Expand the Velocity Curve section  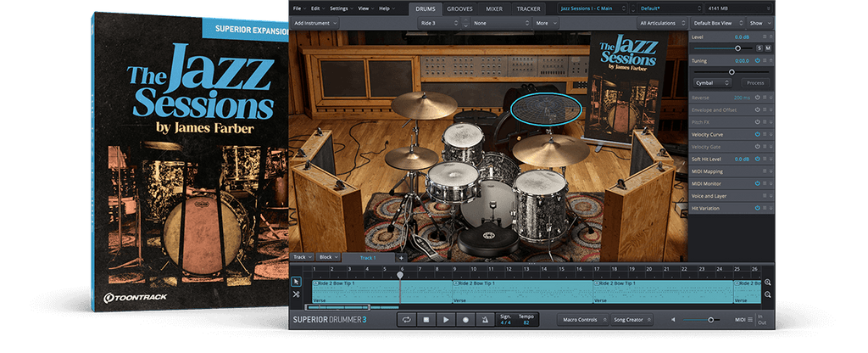pos(771,135)
